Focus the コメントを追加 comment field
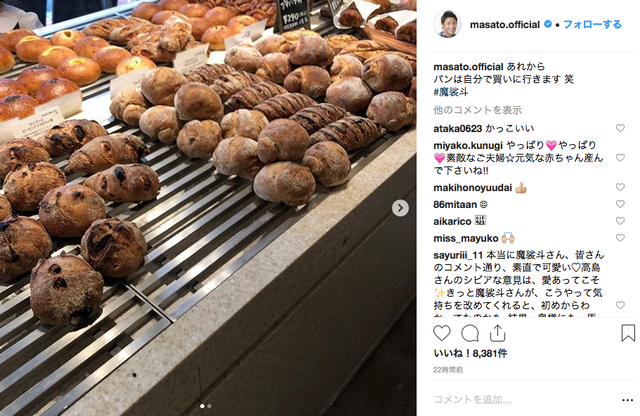This screenshot has width=640, height=416. (524, 400)
